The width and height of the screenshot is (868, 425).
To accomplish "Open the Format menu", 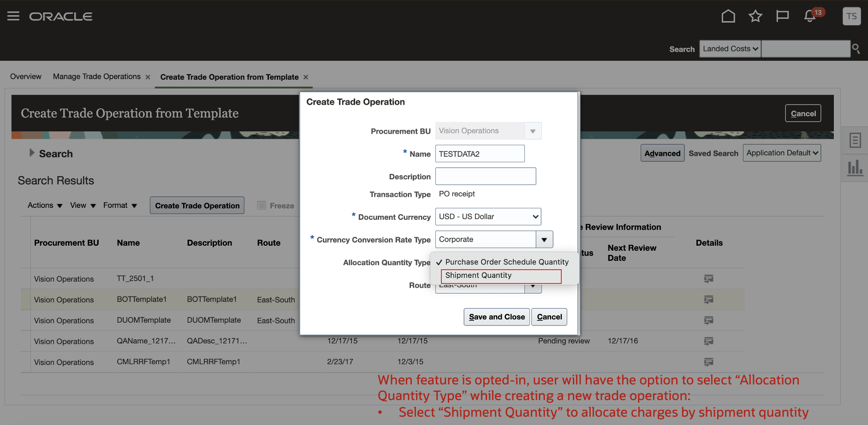I will 120,205.
